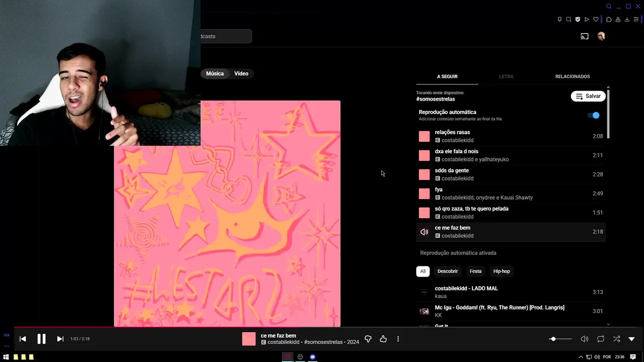Click the #WESTARZ album artwork
Image resolution: width=644 pixels, height=362 pixels.
point(227,214)
